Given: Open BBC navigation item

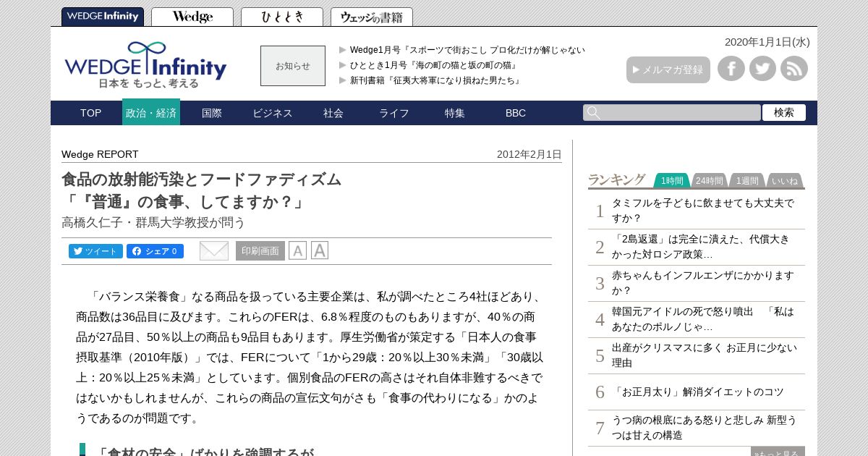Looking at the screenshot, I should coord(516,113).
